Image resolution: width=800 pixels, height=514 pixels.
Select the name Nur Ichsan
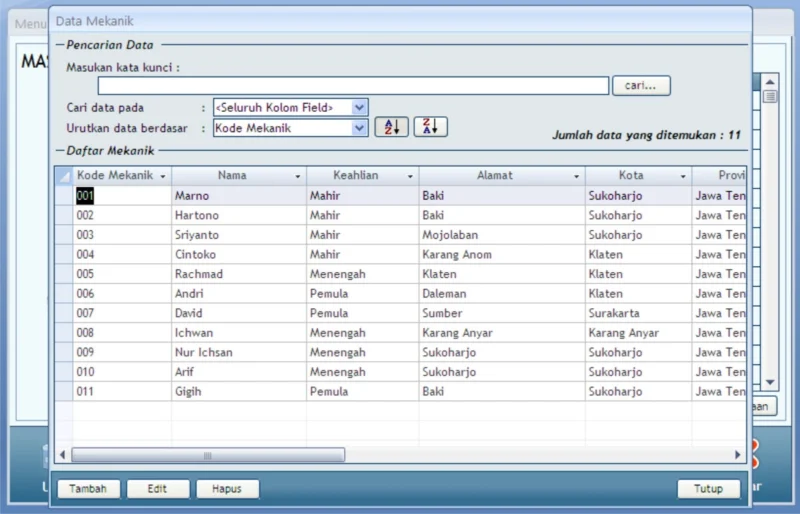point(203,352)
